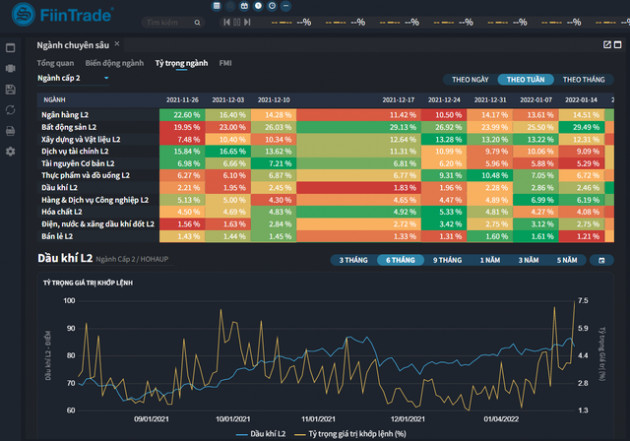This screenshot has height=441, width=630.
Task: Select Dịch vụ tài chính L2 row
Action: click(325, 151)
